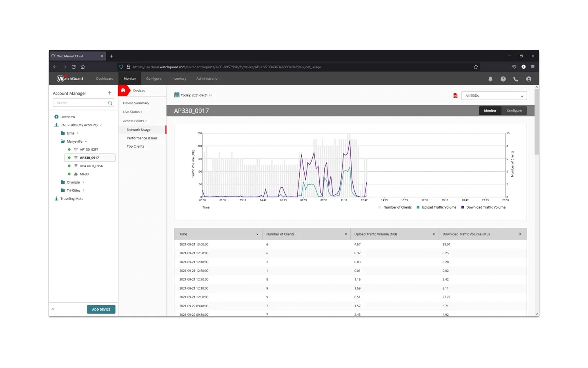Click the page vertical scrollbar thumb
Image resolution: width=588 pixels, height=368 pixels.
click(x=537, y=122)
